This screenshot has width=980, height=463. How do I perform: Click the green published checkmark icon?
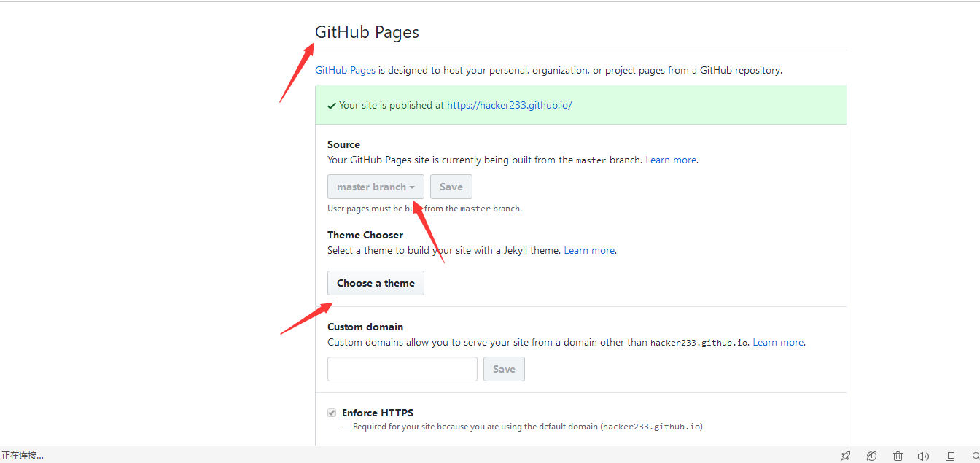point(332,106)
